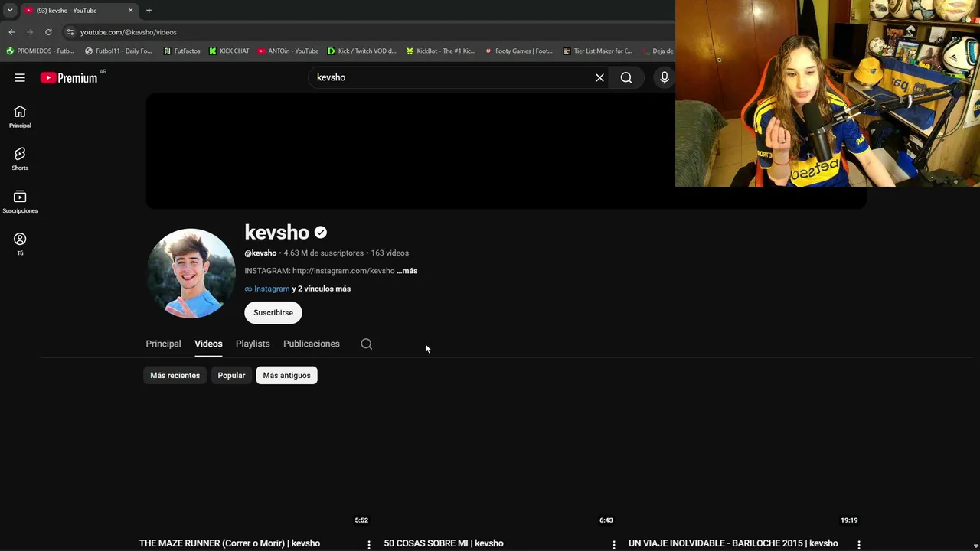Reload the current page

[48, 32]
